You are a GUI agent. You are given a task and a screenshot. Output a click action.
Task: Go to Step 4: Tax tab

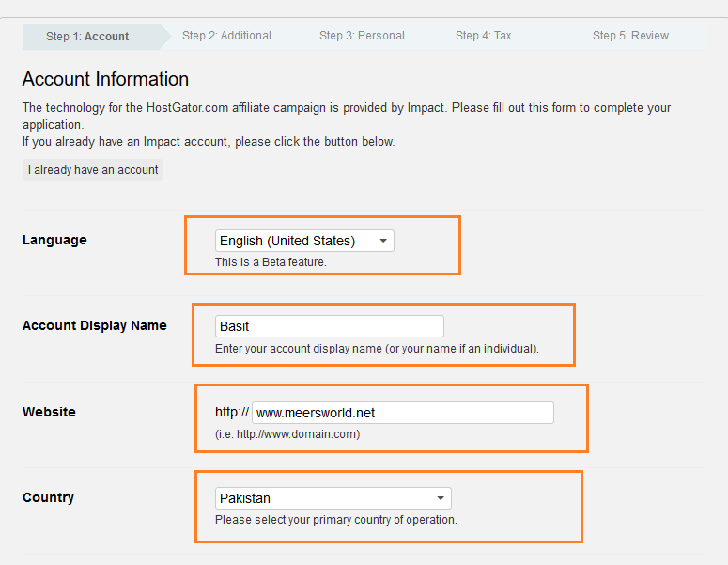pyautogui.click(x=484, y=36)
